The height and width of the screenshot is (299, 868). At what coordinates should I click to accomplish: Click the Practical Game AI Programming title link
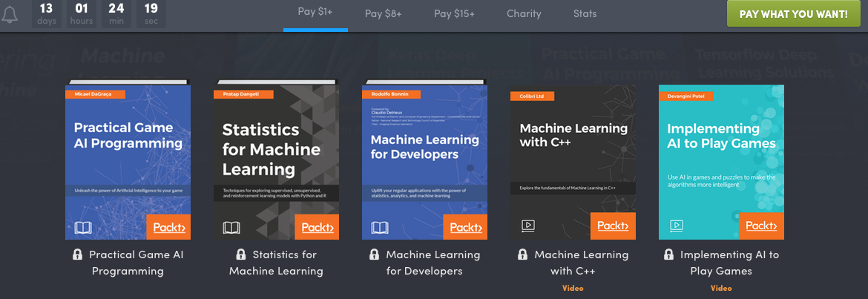(137, 263)
